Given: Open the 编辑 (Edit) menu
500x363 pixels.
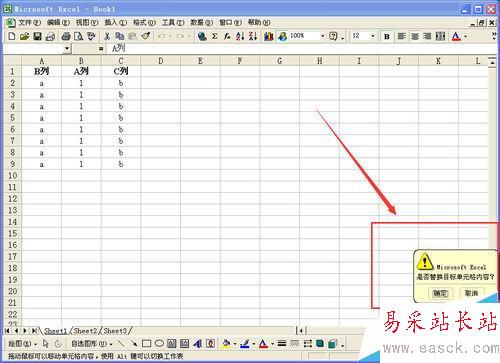Looking at the screenshot, I should tap(58, 23).
